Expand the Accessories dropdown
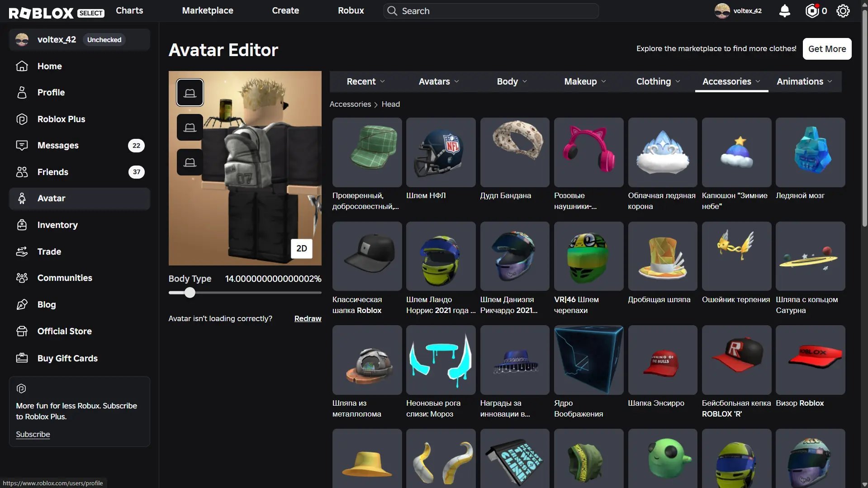Viewport: 868px width, 488px height. (731, 81)
